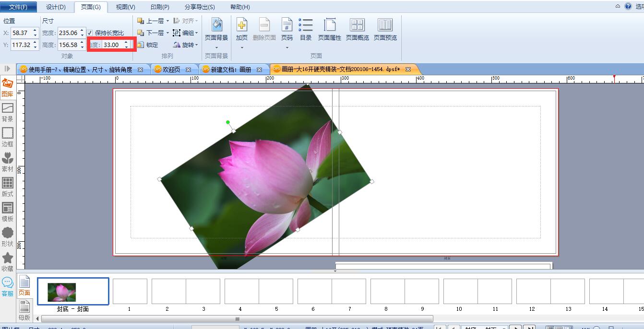The image size is (644, 329).
Task: Click the rotation angle field showing 33.00
Action: (113, 45)
